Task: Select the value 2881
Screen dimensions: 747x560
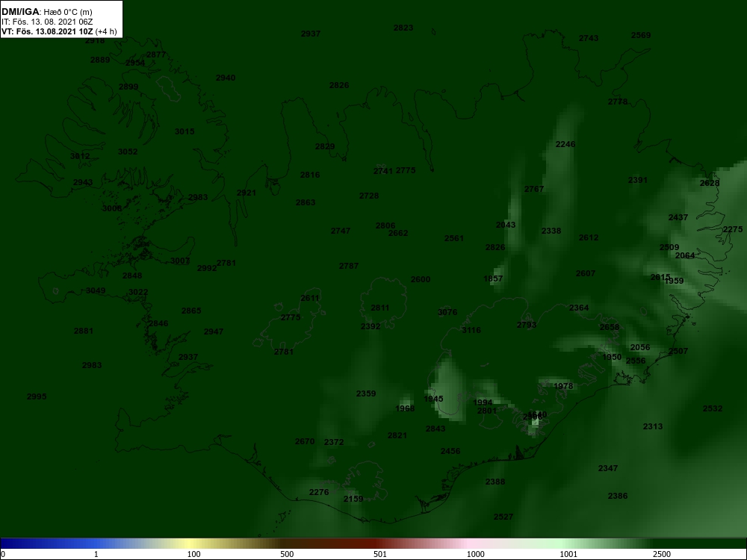Action: tap(84, 331)
